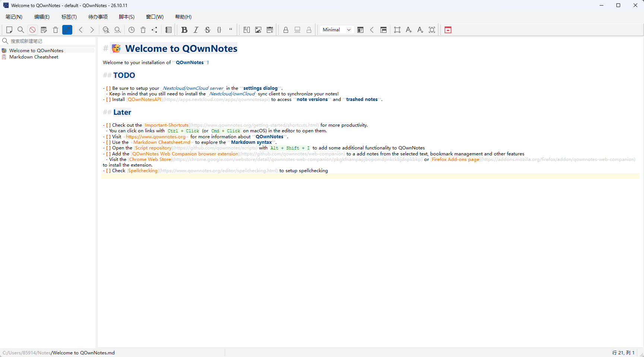Image resolution: width=644 pixels, height=357 pixels.
Task: Apply italic formatting
Action: pos(196,30)
